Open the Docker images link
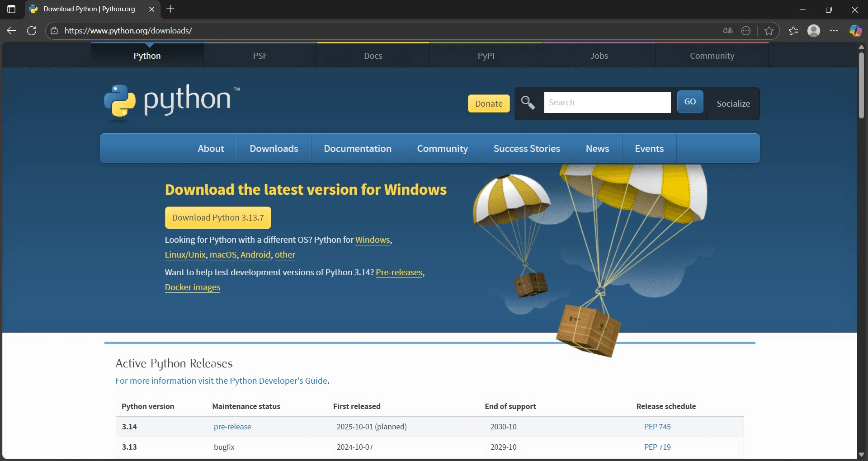868x461 pixels. [193, 287]
